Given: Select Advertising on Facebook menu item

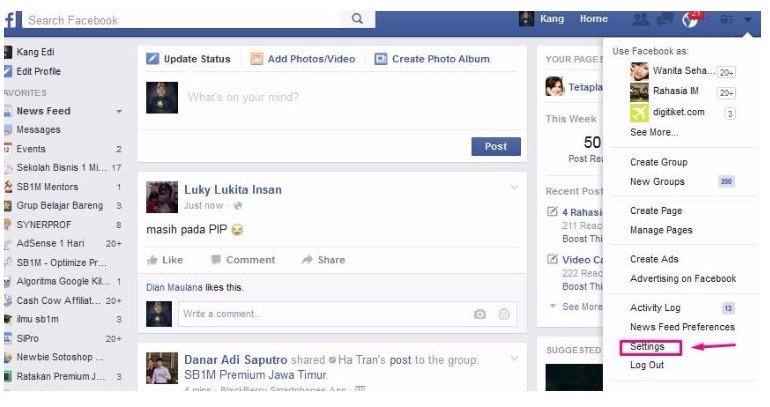Looking at the screenshot, I should click(x=683, y=278).
